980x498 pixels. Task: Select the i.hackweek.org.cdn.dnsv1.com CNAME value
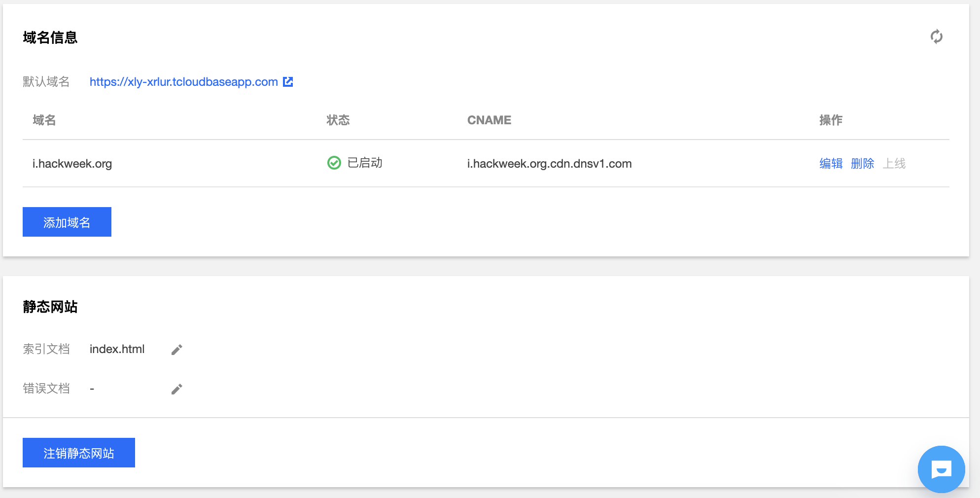point(549,164)
